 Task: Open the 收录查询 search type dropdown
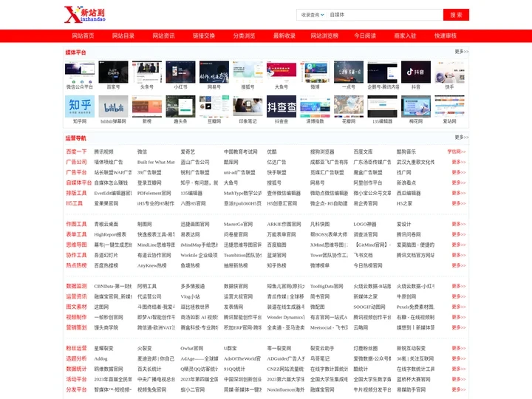coord(313,15)
